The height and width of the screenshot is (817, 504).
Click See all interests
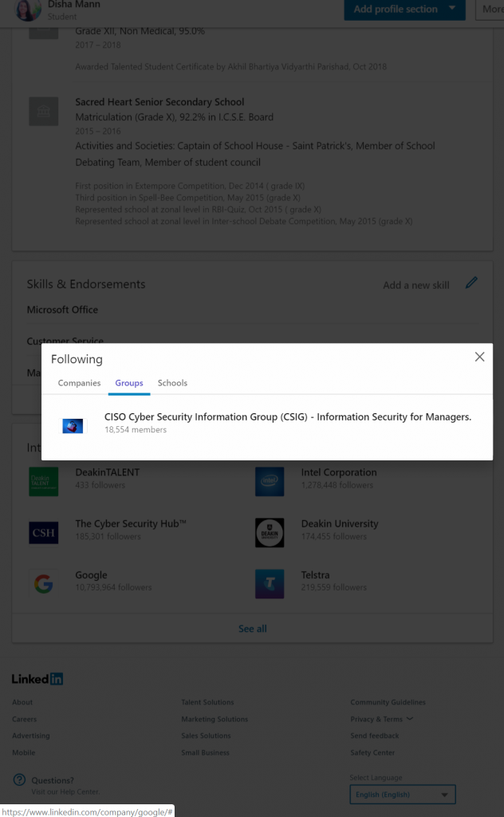pos(253,629)
